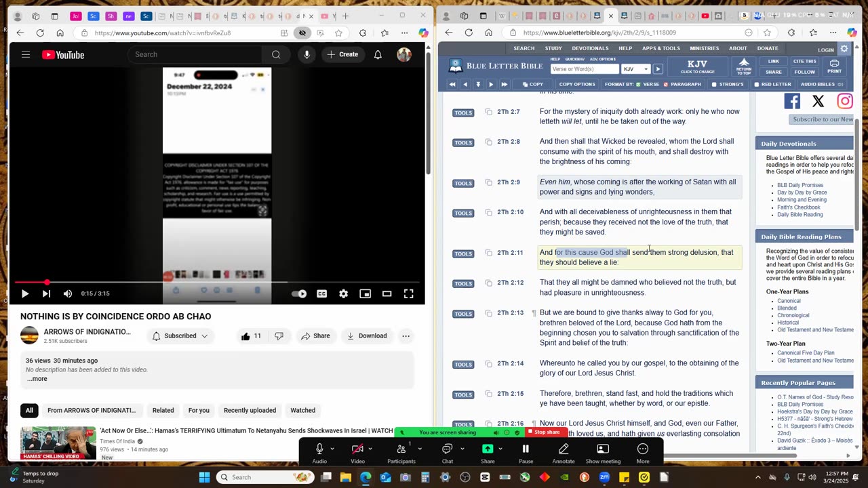Image resolution: width=868 pixels, height=488 pixels.
Task: Go to previous chapter arrow
Action: pyautogui.click(x=465, y=85)
